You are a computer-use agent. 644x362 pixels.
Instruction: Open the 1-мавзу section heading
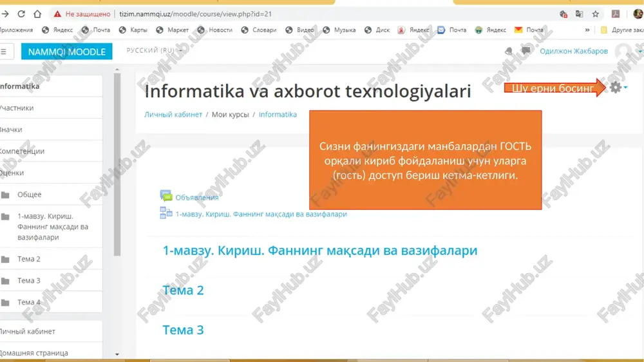tap(320, 250)
